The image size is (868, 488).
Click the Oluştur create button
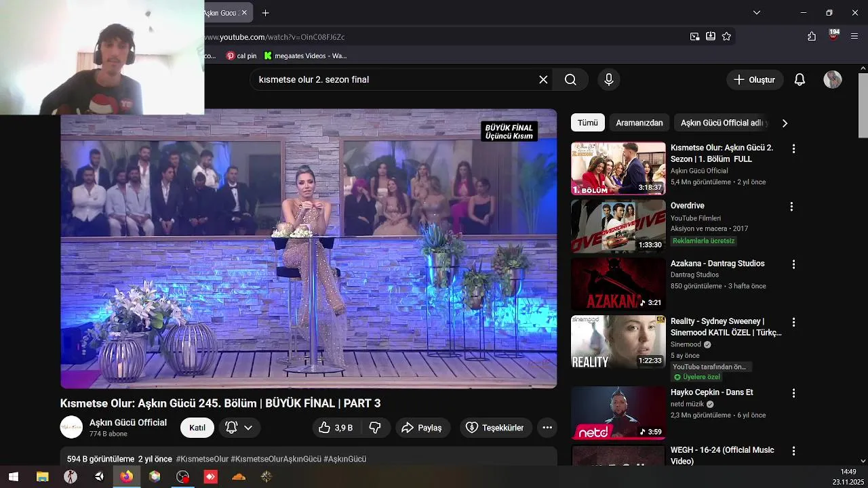pos(754,80)
